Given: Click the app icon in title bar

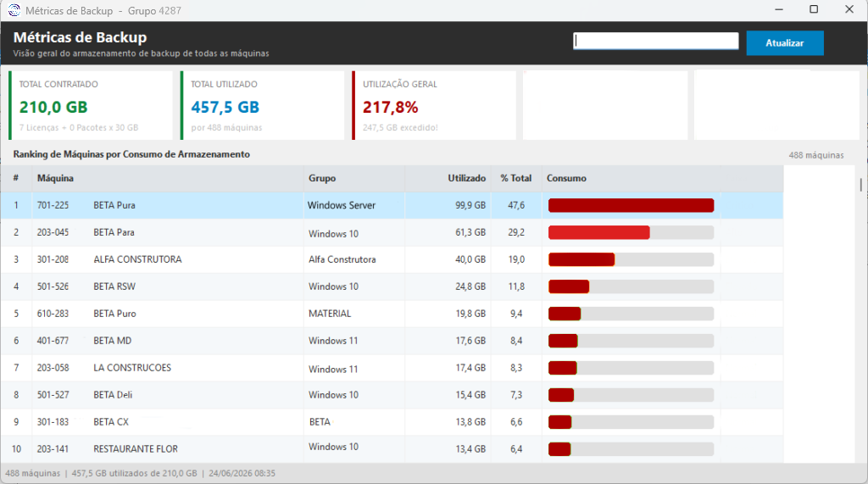Looking at the screenshot, I should (x=14, y=10).
